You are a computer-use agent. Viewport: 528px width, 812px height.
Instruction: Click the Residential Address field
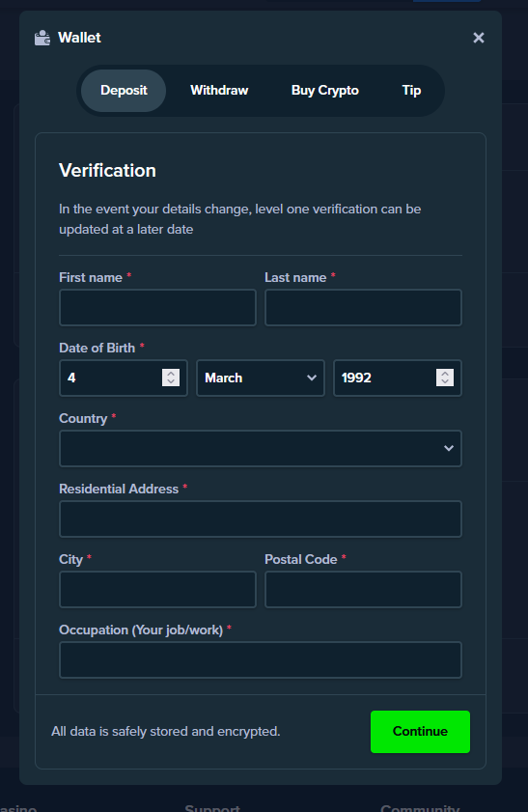point(261,518)
